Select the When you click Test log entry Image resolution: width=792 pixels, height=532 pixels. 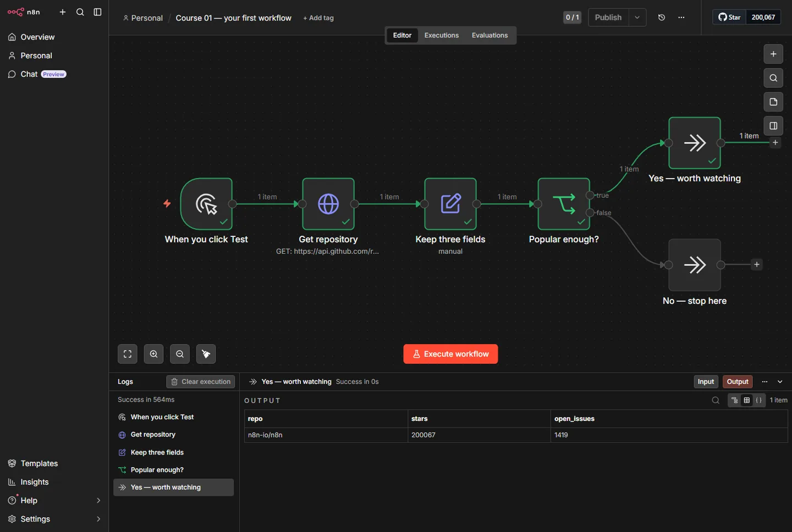[x=173, y=417]
